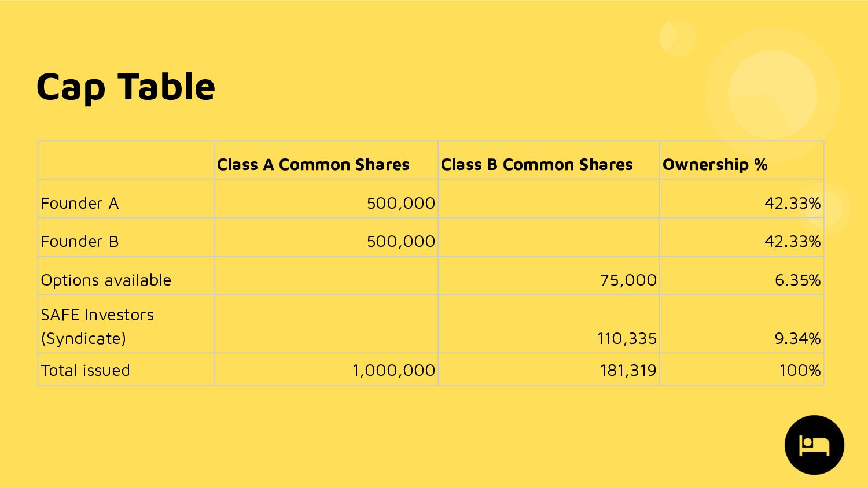This screenshot has width=868, height=488.
Task: Select the Ownership % column header
Action: coord(715,165)
